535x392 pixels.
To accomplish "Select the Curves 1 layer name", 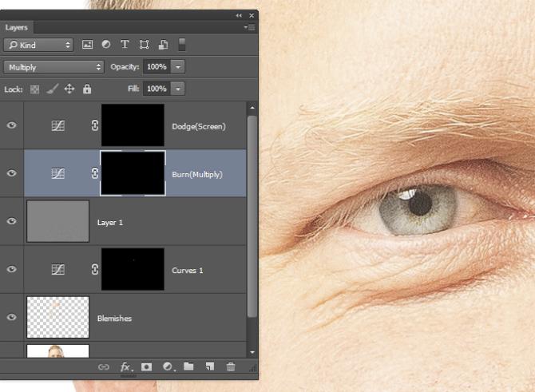I will click(x=188, y=270).
